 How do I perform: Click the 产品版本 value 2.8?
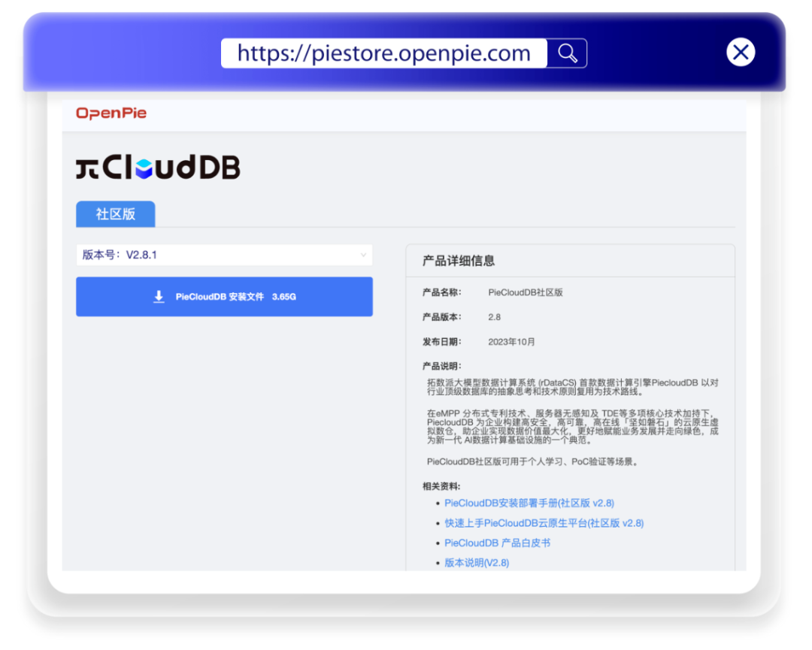pyautogui.click(x=494, y=317)
